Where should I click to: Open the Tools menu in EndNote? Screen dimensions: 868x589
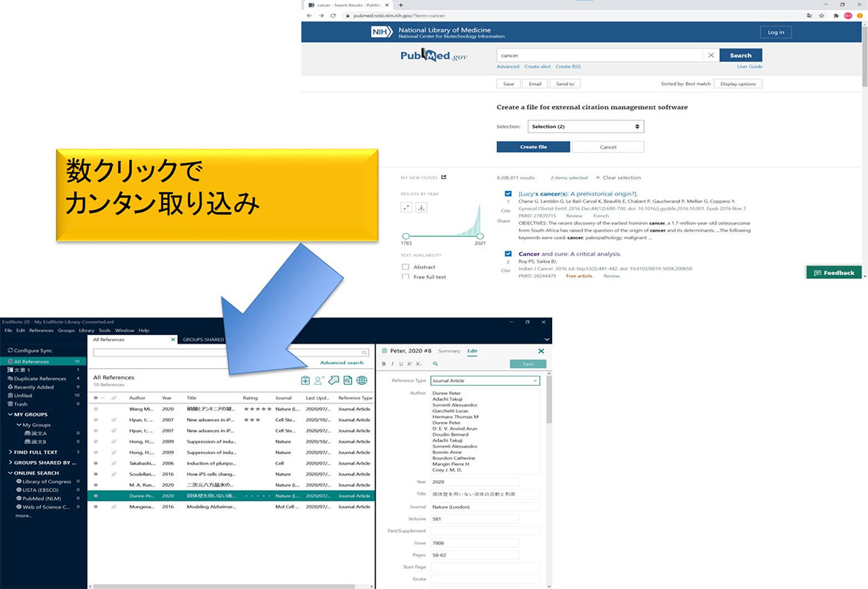[104, 331]
